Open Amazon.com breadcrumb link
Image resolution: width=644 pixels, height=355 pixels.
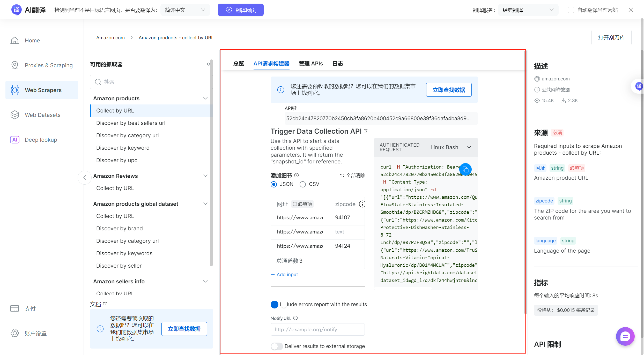pyautogui.click(x=110, y=38)
